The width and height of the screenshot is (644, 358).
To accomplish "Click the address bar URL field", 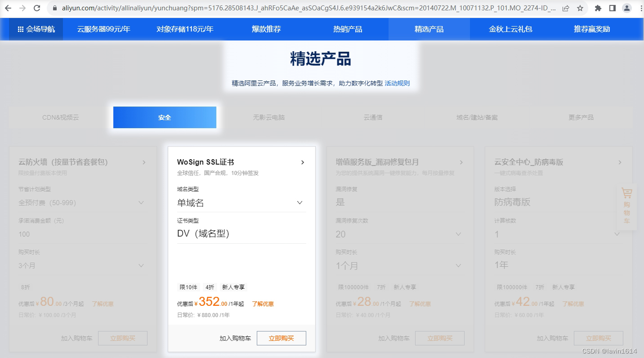I will (x=309, y=8).
